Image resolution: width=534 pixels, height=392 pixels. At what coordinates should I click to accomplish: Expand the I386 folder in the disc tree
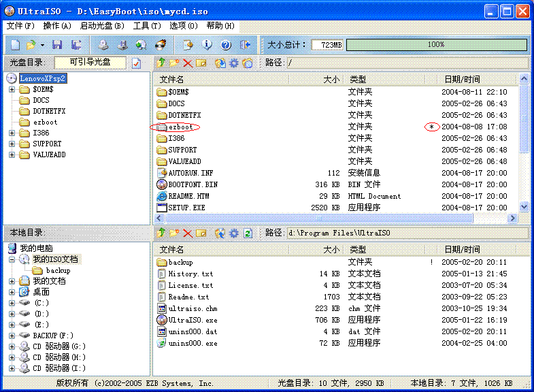point(12,133)
